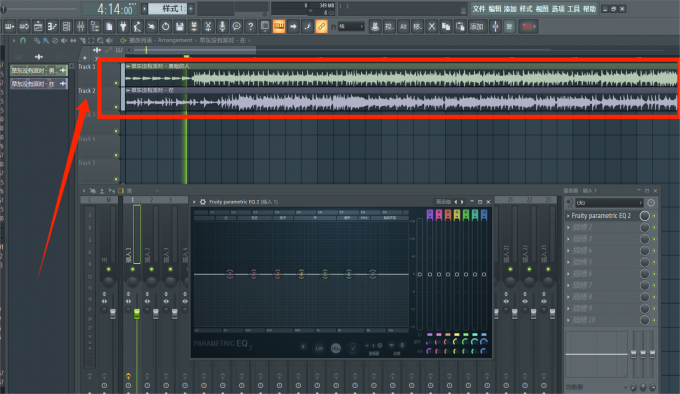Select second audio item in picker panel

pyautogui.click(x=39, y=84)
